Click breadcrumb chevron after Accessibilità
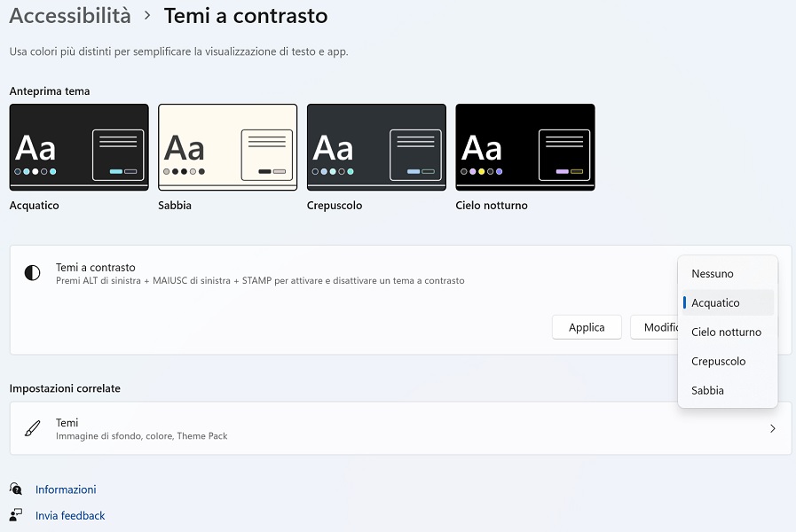 click(x=147, y=16)
